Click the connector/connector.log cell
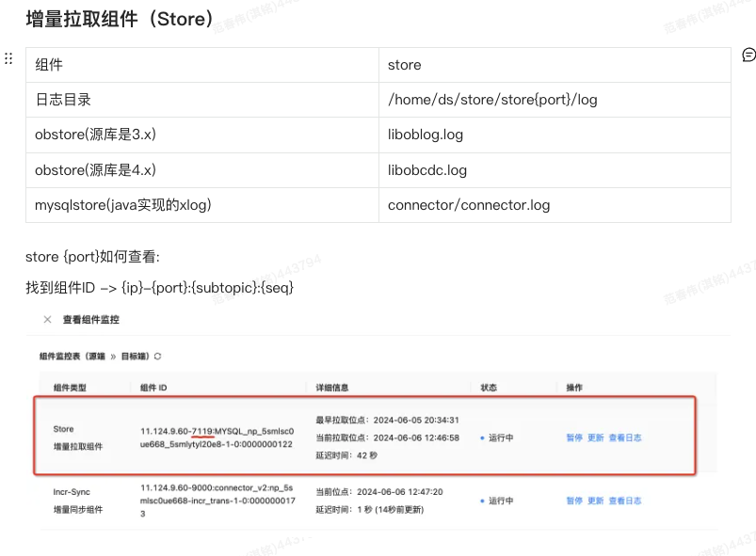The image size is (756, 556). point(555,205)
